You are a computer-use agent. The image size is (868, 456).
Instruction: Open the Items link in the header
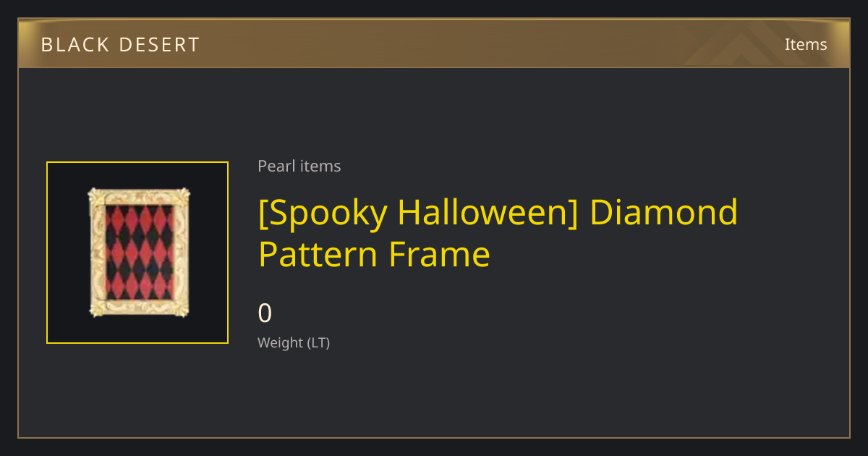[806, 44]
